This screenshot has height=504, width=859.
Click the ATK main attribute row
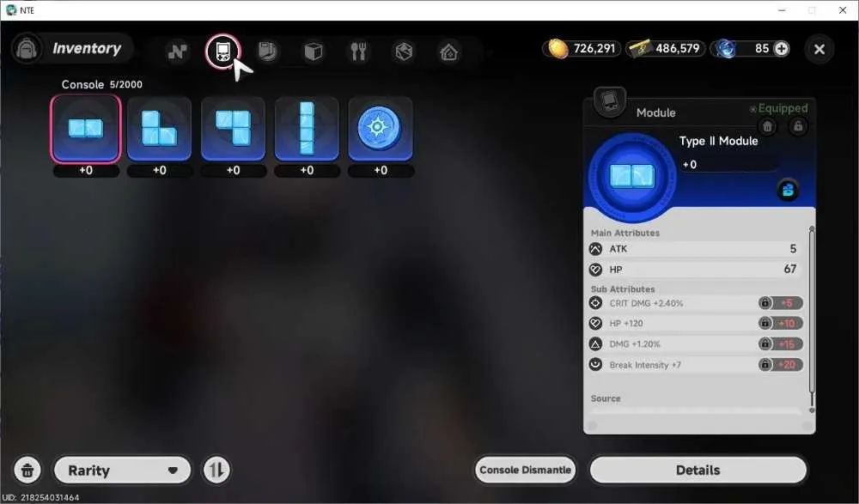coord(695,249)
